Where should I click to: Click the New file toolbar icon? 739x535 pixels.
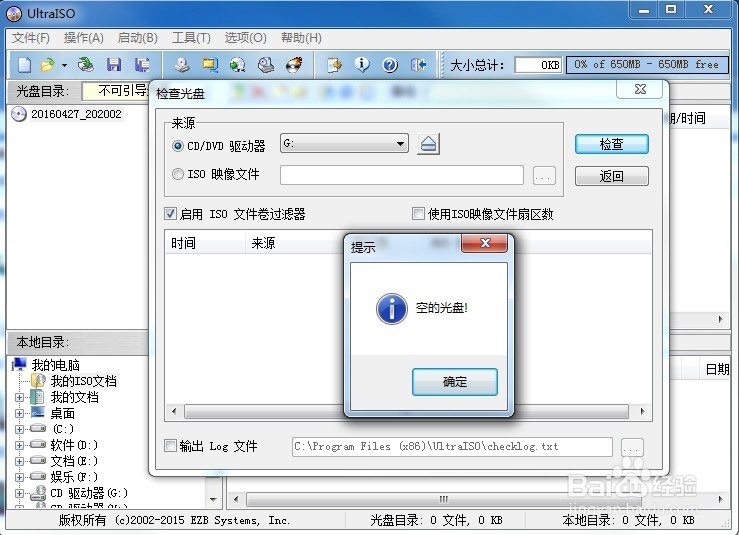tap(24, 65)
